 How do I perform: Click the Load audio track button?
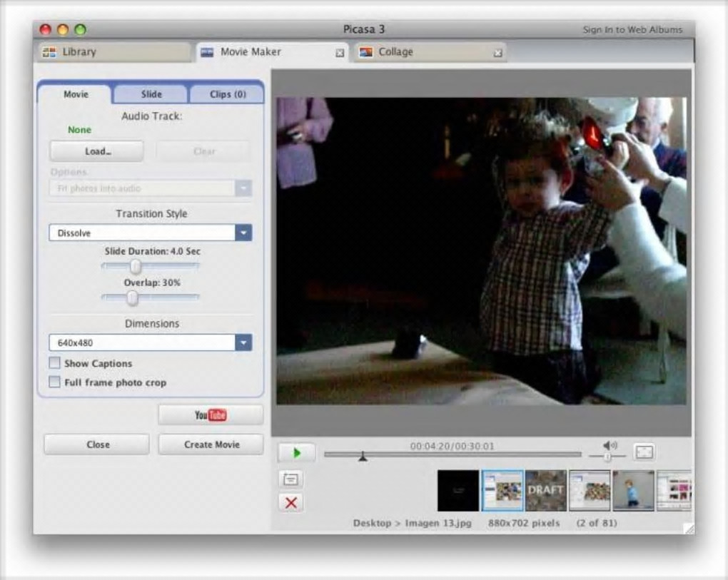pos(96,151)
